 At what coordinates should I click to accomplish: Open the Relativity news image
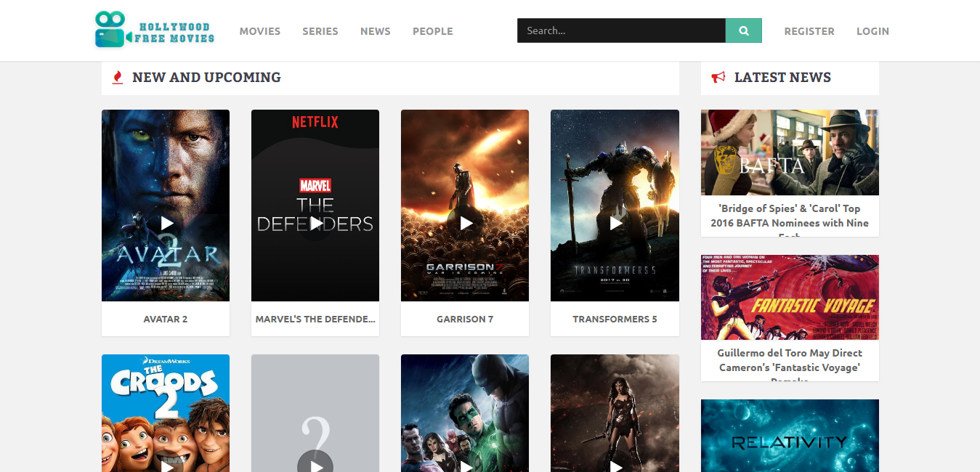pyautogui.click(x=790, y=436)
